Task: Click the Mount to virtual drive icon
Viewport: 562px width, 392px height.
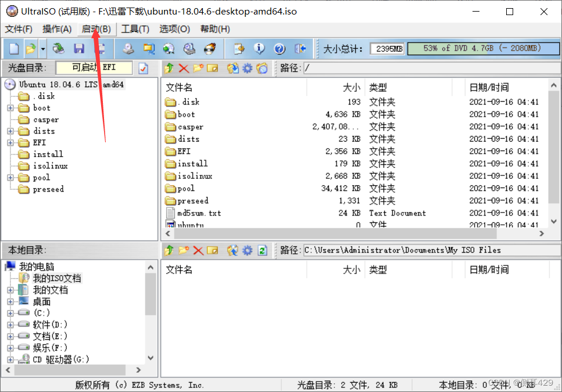Action: pyautogui.click(x=189, y=49)
